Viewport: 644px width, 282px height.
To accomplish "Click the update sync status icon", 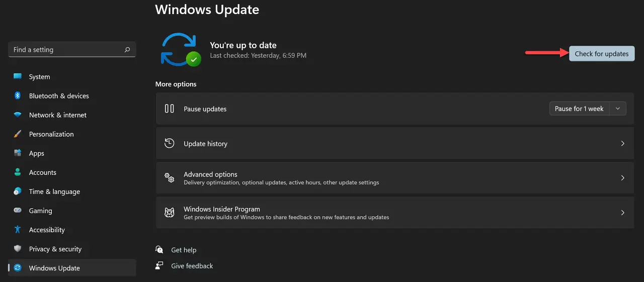I will 181,49.
